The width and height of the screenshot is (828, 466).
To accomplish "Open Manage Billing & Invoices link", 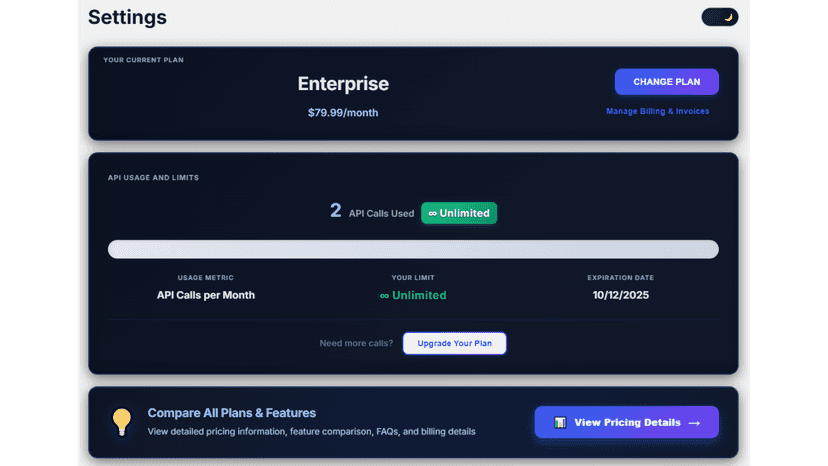I will (x=657, y=111).
